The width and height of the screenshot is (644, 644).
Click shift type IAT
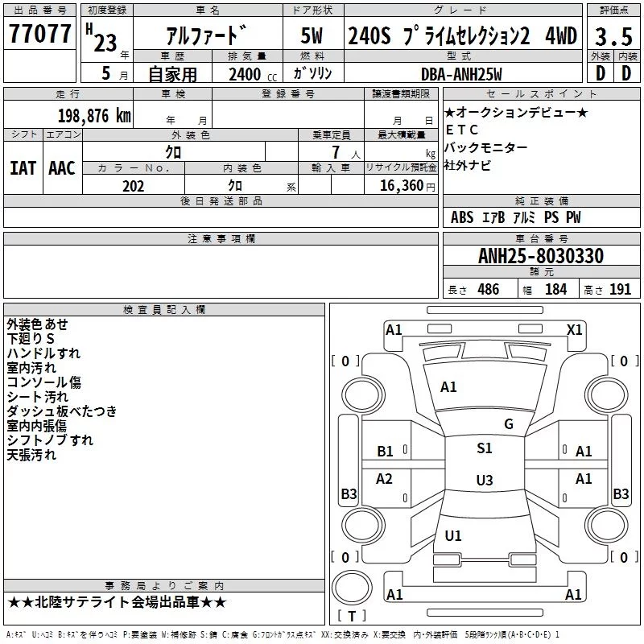(x=23, y=168)
